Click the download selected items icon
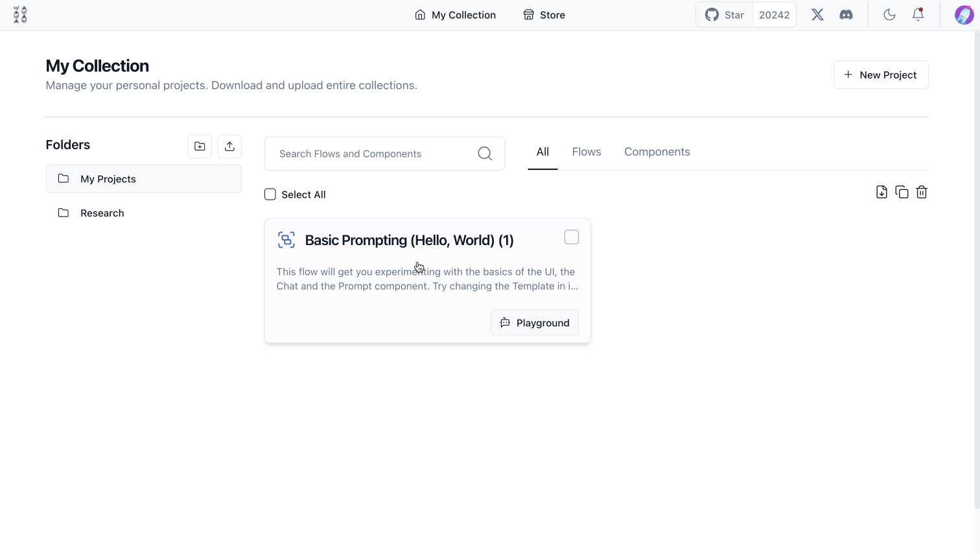 pyautogui.click(x=881, y=192)
